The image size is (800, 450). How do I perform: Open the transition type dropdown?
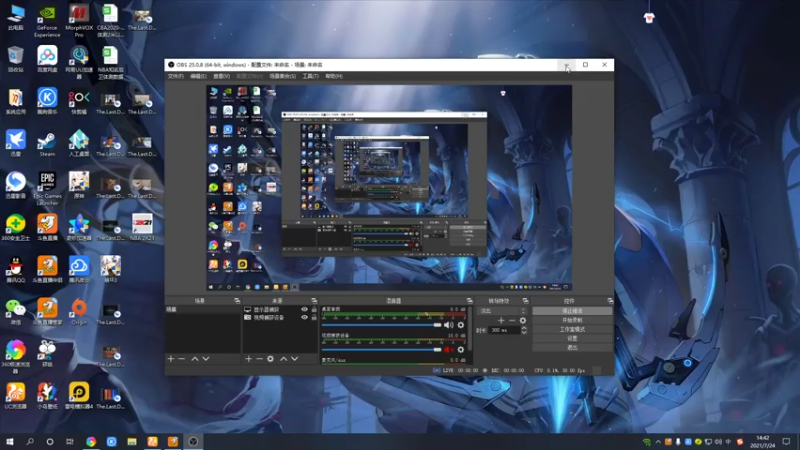(x=502, y=311)
